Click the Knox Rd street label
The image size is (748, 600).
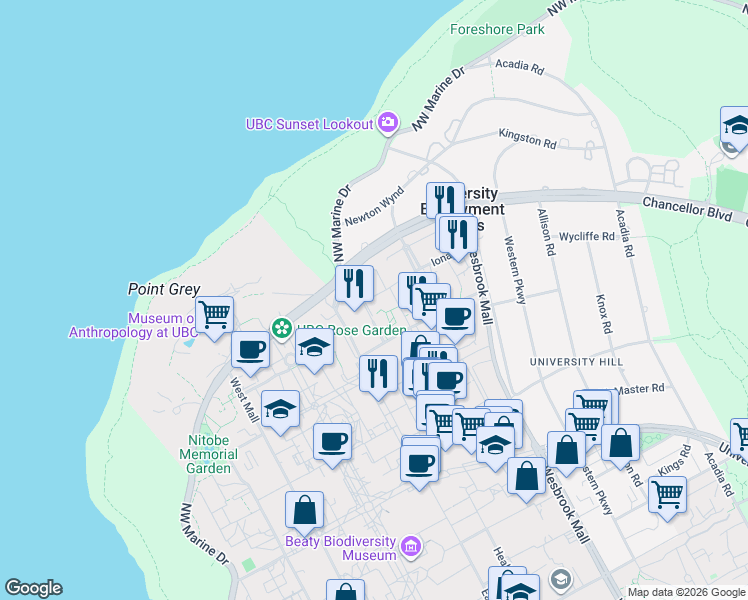click(x=603, y=314)
